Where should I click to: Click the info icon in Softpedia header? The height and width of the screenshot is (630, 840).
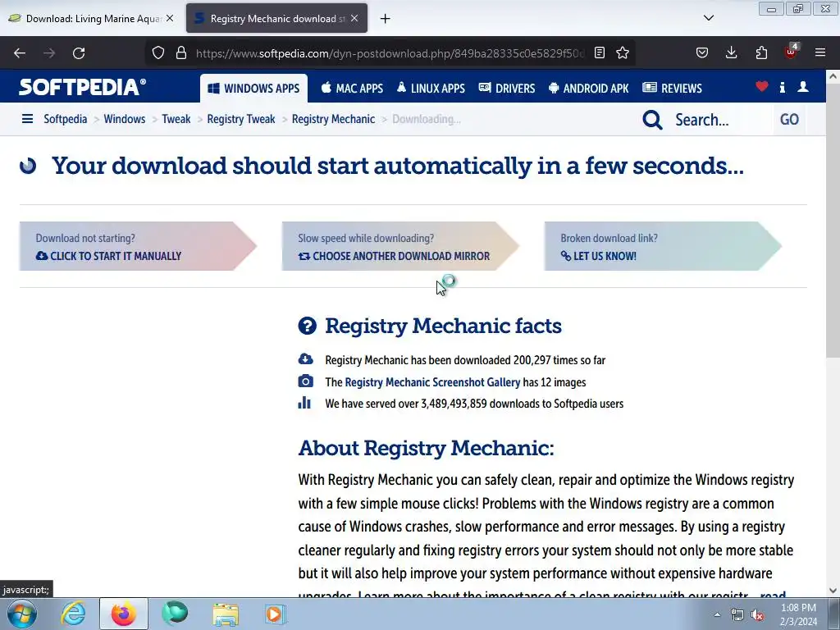point(782,87)
